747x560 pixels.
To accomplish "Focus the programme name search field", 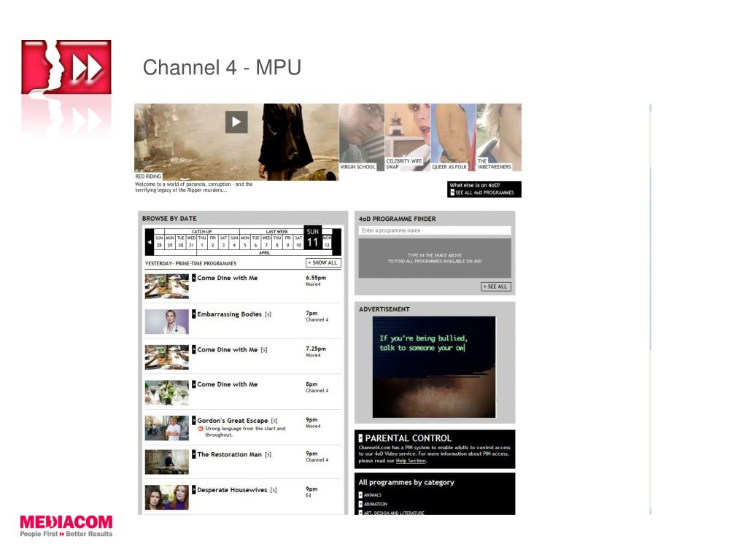I will pyautogui.click(x=435, y=230).
